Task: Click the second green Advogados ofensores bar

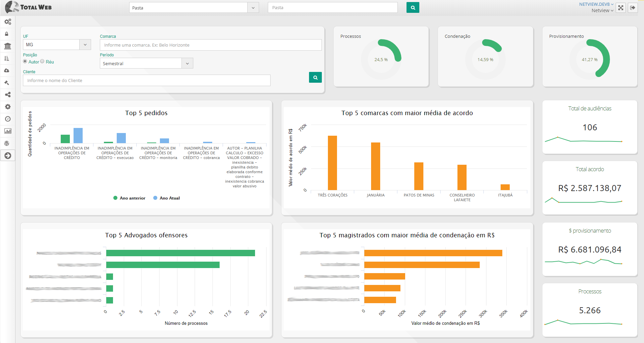Action: pyautogui.click(x=163, y=265)
